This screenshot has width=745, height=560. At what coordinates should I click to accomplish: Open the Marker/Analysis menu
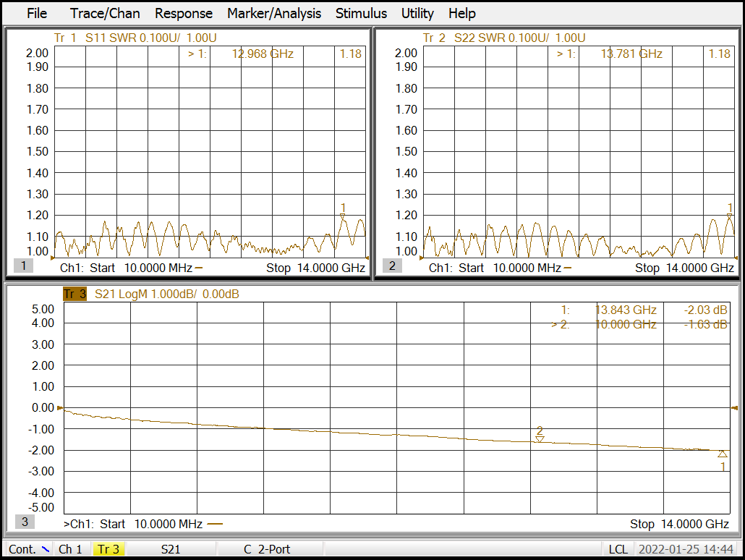[x=273, y=13]
